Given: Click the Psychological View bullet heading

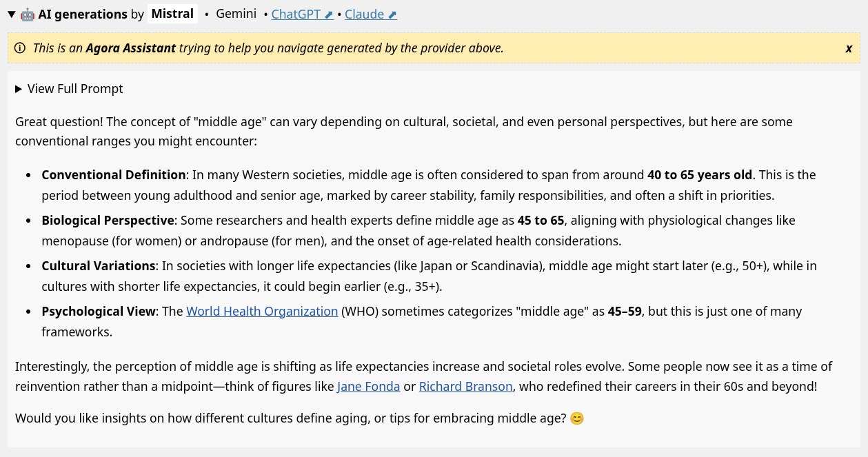Looking at the screenshot, I should (x=99, y=312).
